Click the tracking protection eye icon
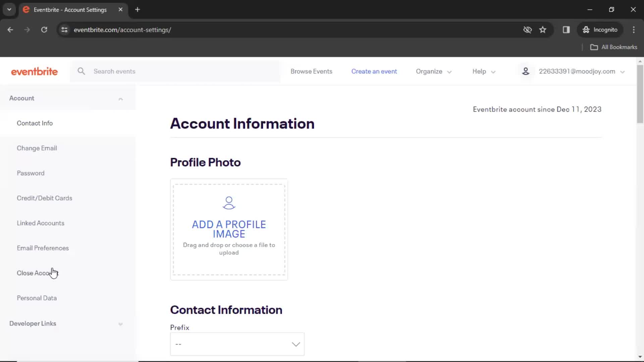 (527, 30)
